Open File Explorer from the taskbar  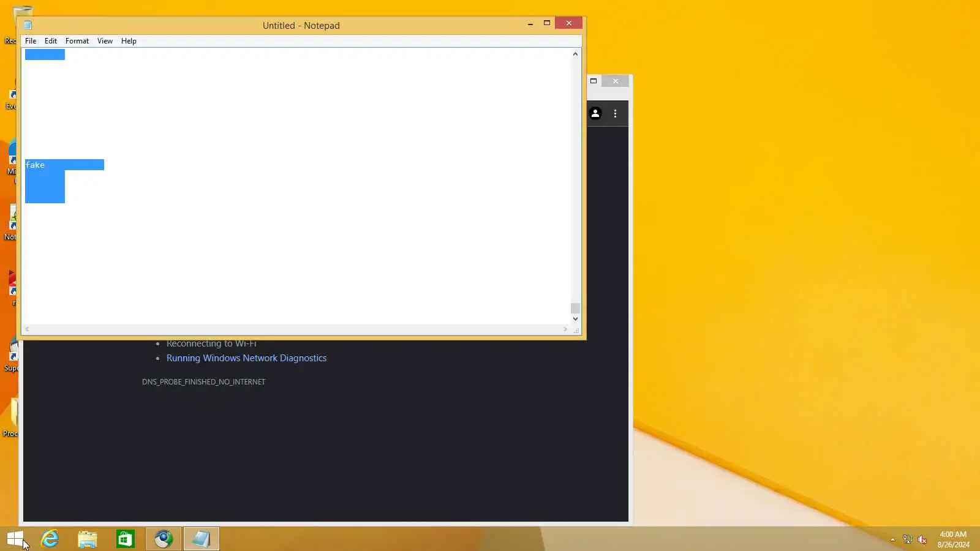[x=88, y=539]
